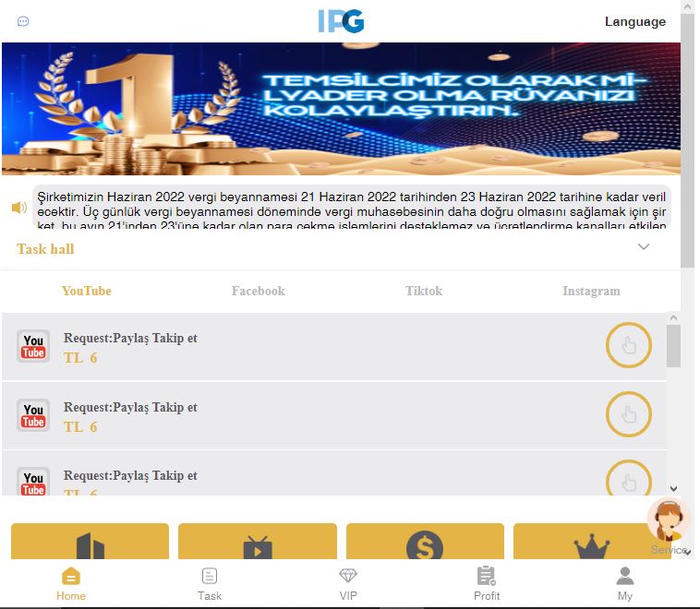This screenshot has width=700, height=609.
Task: Go to the Task tab
Action: click(x=210, y=584)
